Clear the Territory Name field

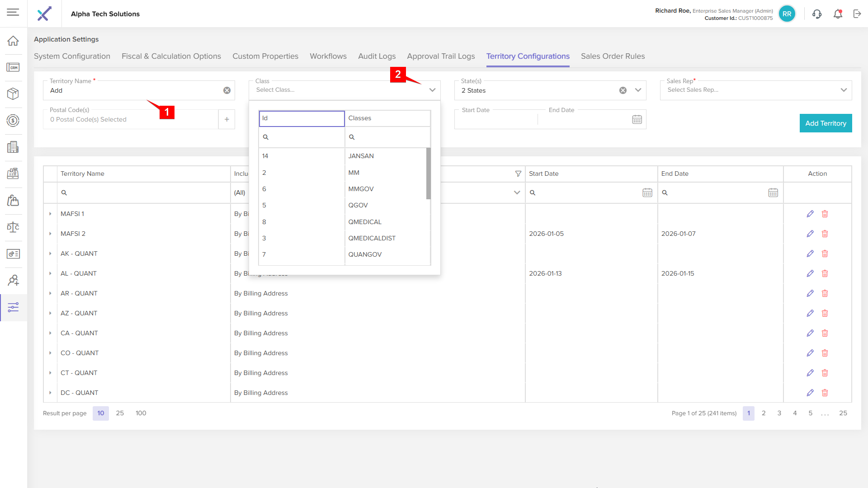click(x=227, y=90)
